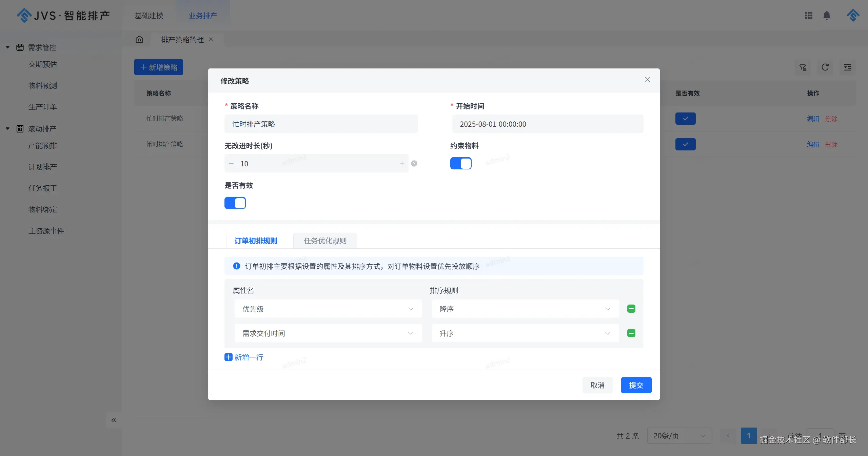The image size is (868, 456).
Task: Click the refresh table icon
Action: coord(825,67)
